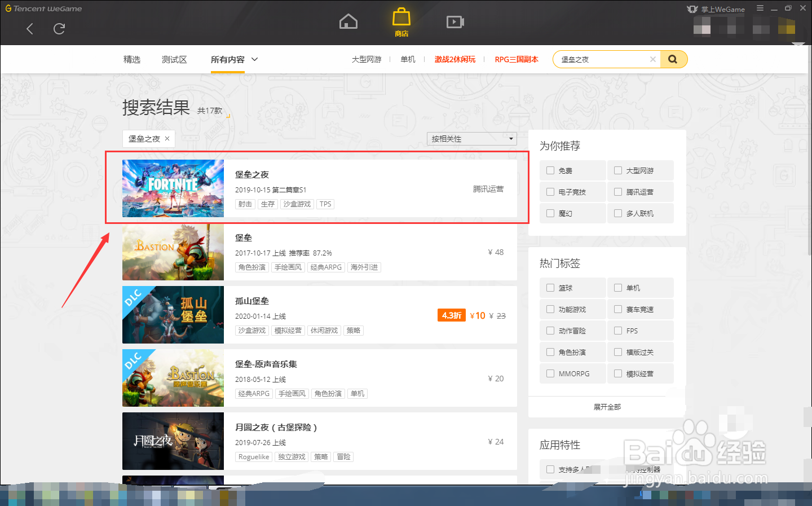This screenshot has width=812, height=506.
Task: Check the 功能游戏 tag checkbox
Action: [550, 309]
